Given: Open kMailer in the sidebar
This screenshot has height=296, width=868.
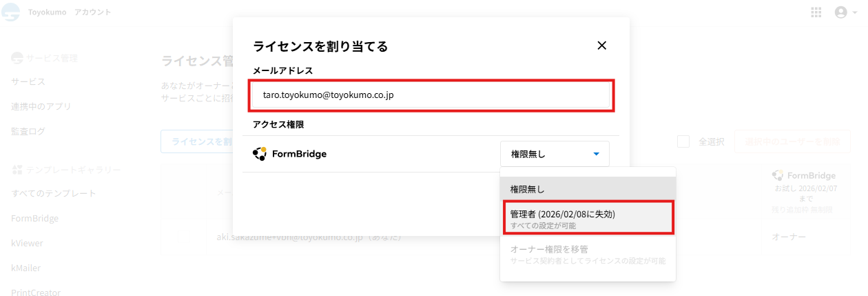Looking at the screenshot, I should pos(25,268).
